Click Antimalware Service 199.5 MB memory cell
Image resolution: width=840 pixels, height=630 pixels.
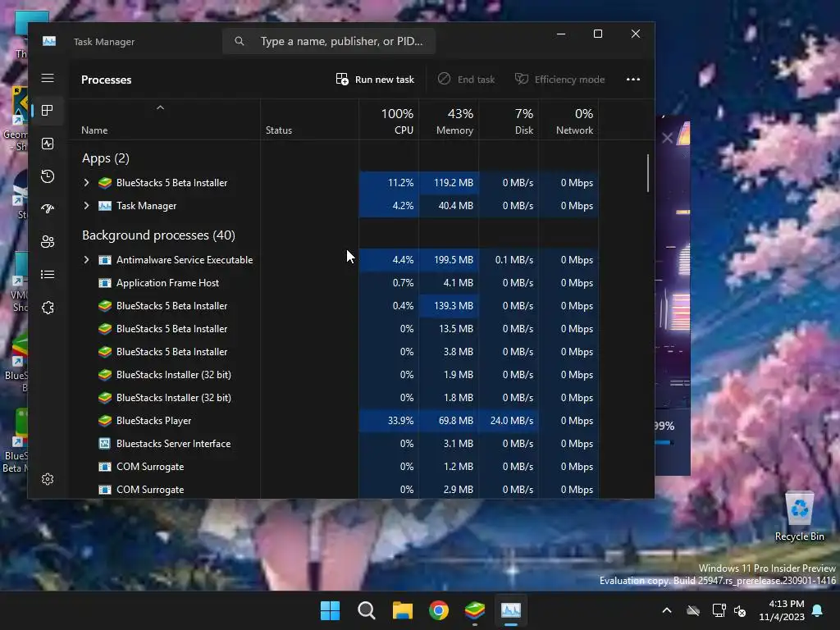tap(449, 260)
